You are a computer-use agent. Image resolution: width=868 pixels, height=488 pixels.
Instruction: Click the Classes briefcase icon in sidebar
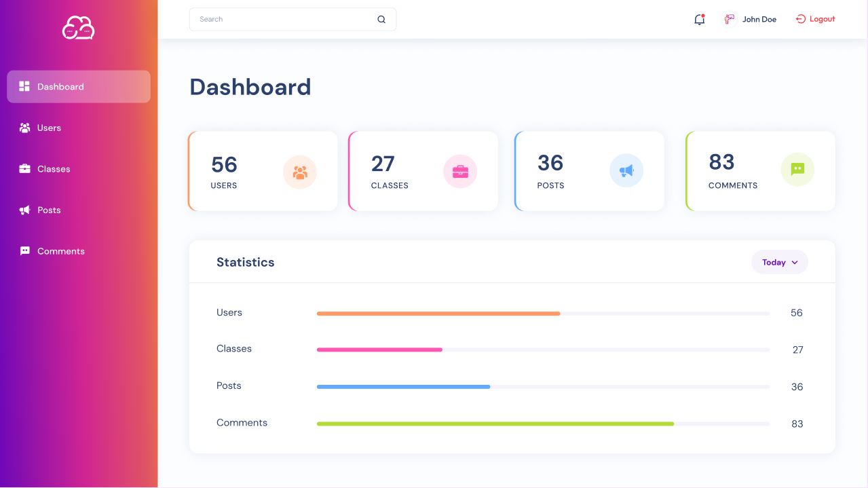(24, 169)
